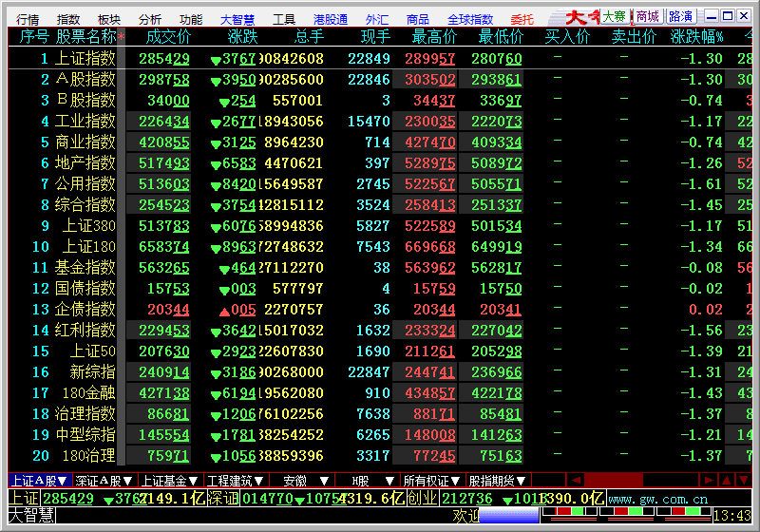760x532 pixels.
Task: Click the 股票名称 column header
Action: pos(86,36)
